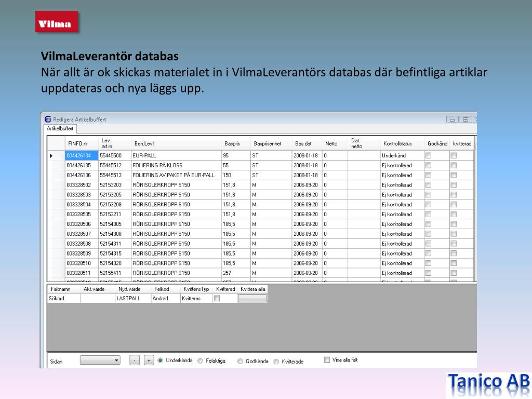Check Godkänd for FOLIERING AV PAKET row

pos(429,175)
